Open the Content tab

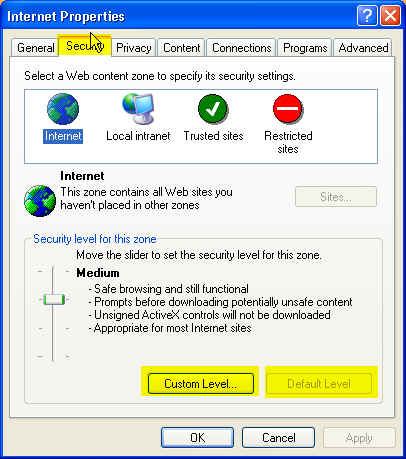[x=182, y=48]
